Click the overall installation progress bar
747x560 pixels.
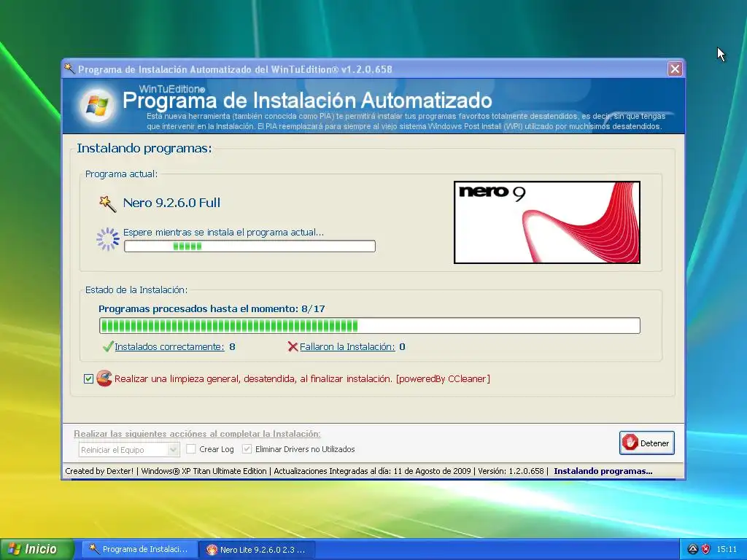370,326
